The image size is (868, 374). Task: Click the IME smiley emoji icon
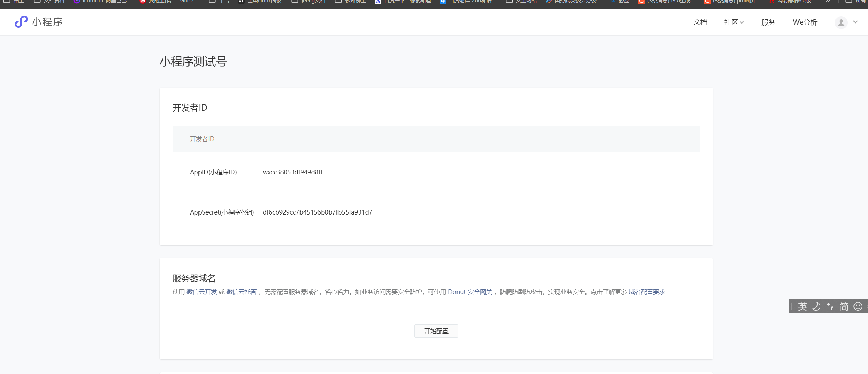858,307
